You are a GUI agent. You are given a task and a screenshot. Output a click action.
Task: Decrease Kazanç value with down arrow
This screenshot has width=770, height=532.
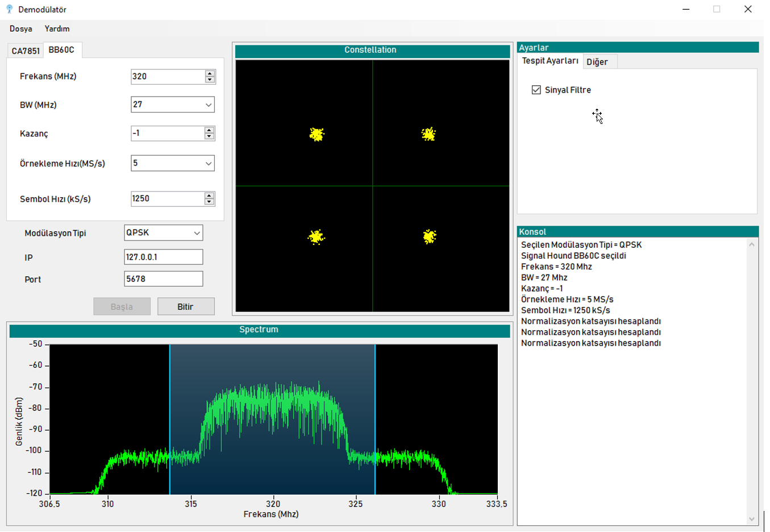tap(209, 136)
